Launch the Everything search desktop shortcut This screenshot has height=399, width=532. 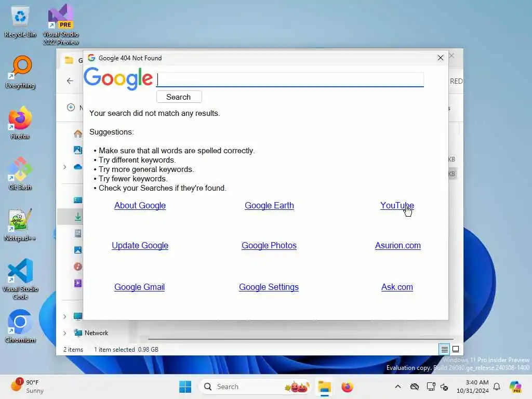click(x=20, y=72)
